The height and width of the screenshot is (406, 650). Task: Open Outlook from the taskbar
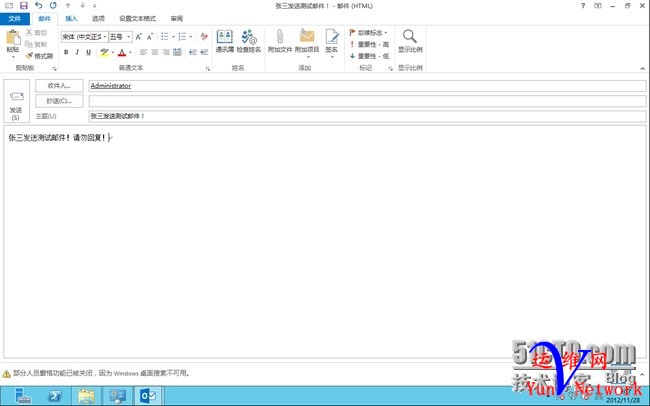point(149,396)
